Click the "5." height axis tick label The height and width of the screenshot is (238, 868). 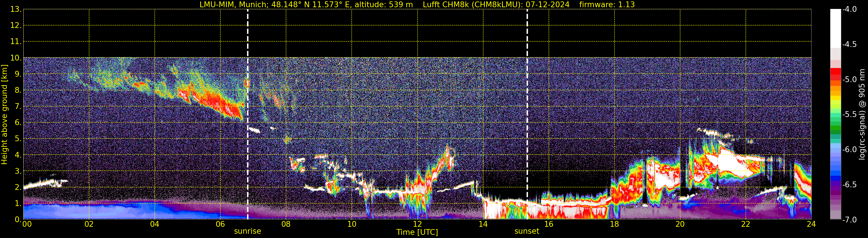(x=18, y=139)
